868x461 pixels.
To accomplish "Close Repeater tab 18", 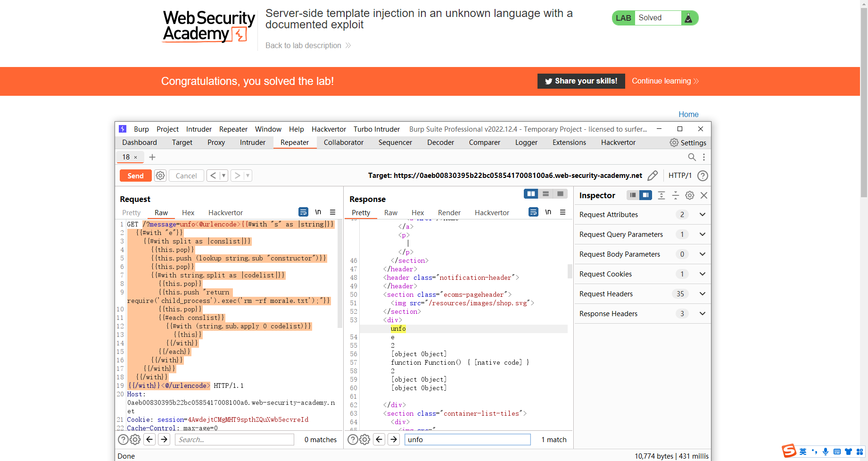I will pos(136,157).
